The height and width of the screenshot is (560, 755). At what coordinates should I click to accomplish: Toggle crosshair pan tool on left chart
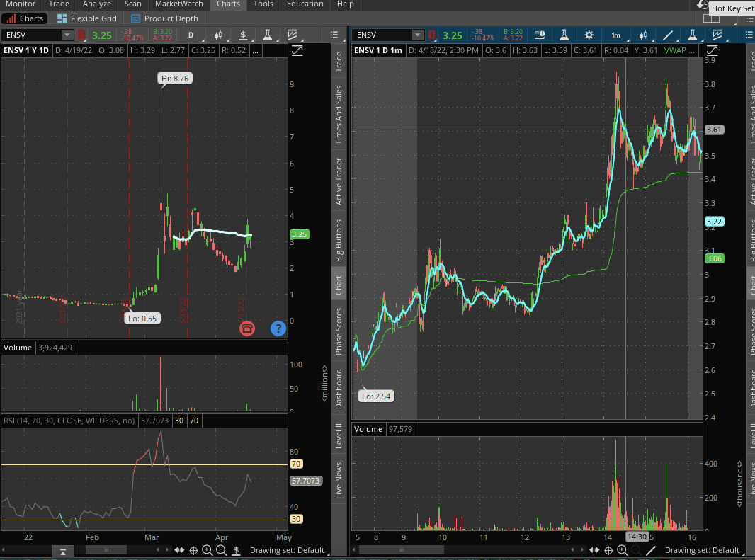pyautogui.click(x=193, y=550)
